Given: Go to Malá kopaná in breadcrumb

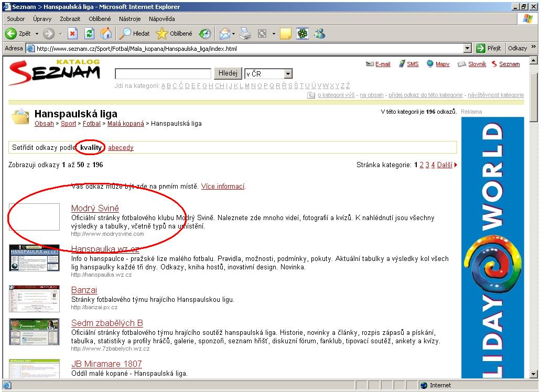Looking at the screenshot, I should pyautogui.click(x=126, y=124).
